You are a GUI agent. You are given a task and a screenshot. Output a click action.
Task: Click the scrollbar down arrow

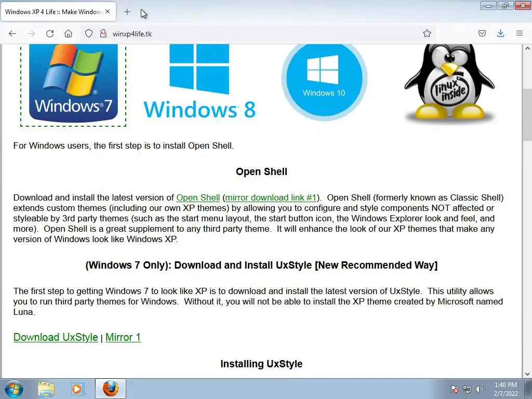[x=527, y=374]
